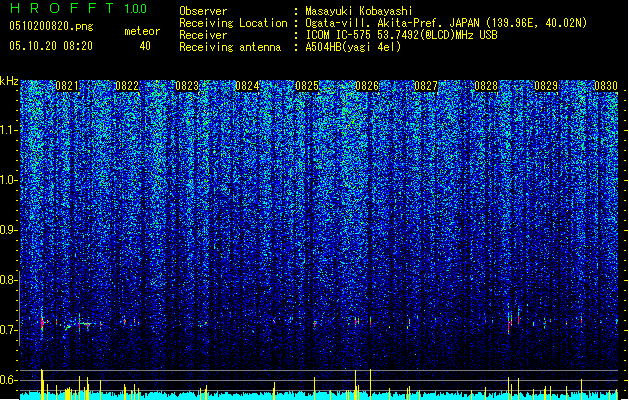Click the Observer label
Viewport: 629px width, 400px height.
point(203,11)
